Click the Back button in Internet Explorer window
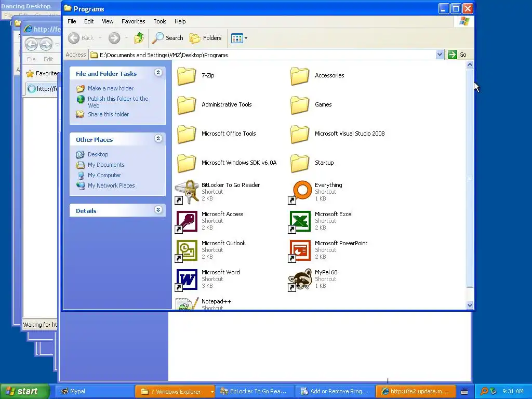Viewport: 532px width, 399px height. pos(31,44)
